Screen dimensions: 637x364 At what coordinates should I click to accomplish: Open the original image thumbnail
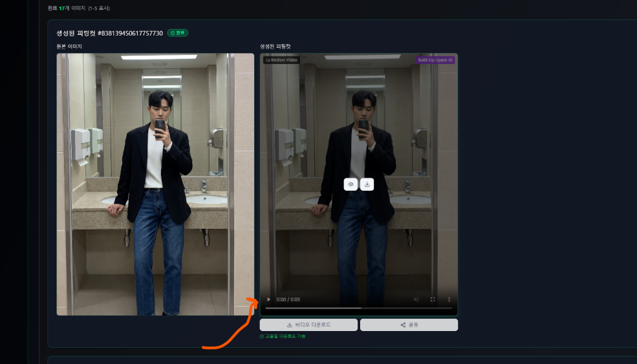click(155, 184)
